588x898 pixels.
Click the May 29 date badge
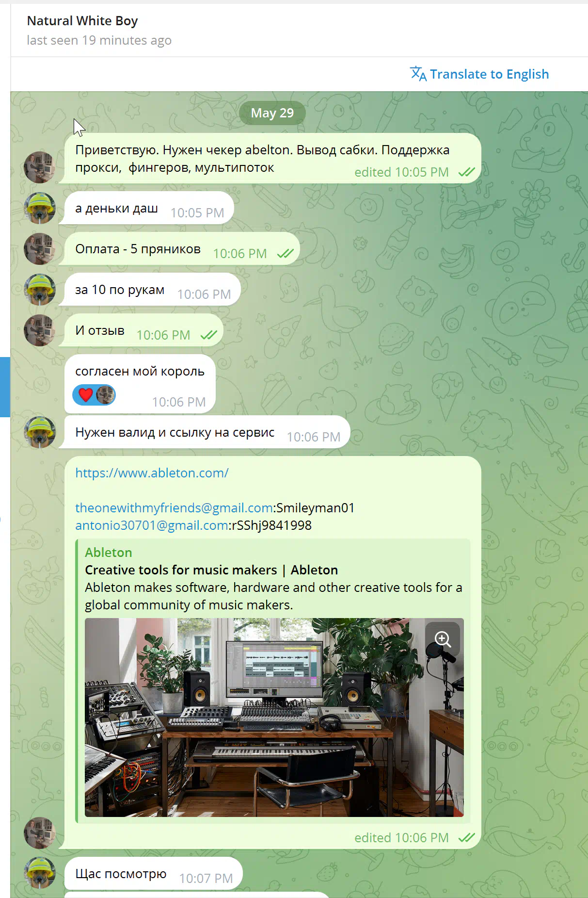272,113
